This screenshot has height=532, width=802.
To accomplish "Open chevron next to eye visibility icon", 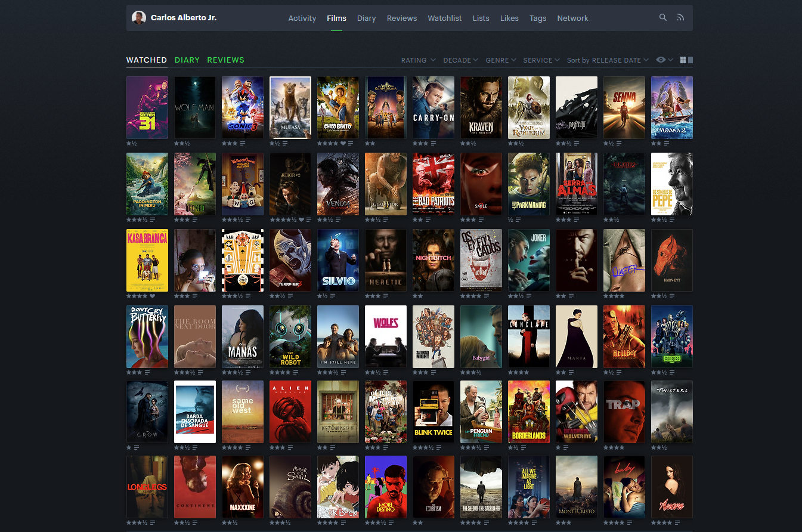I will (671, 60).
